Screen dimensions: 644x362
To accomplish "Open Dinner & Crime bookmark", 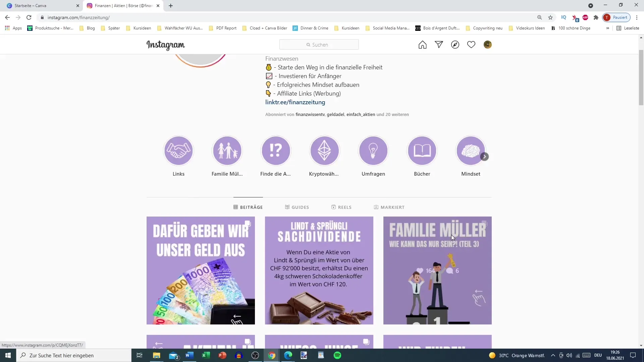I will (311, 28).
